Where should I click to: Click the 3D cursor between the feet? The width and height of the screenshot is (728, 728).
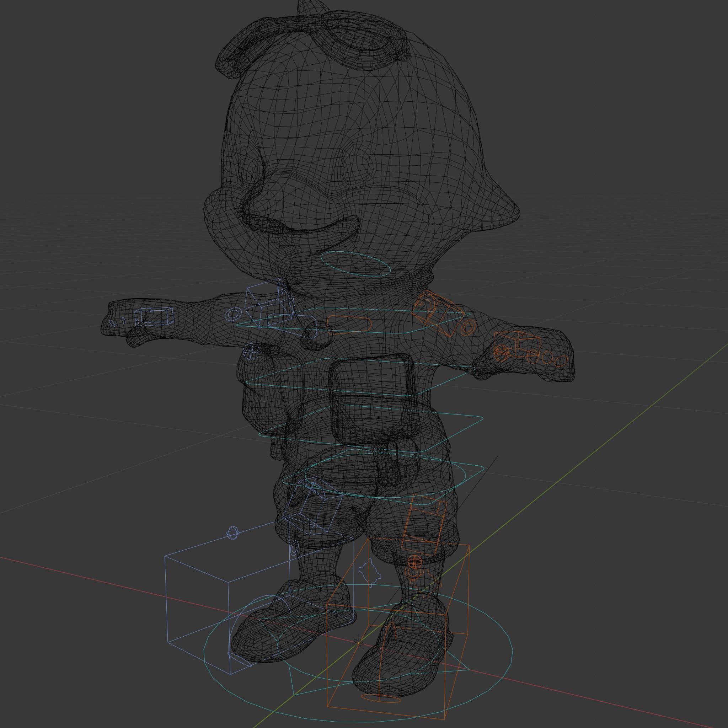tap(358, 643)
